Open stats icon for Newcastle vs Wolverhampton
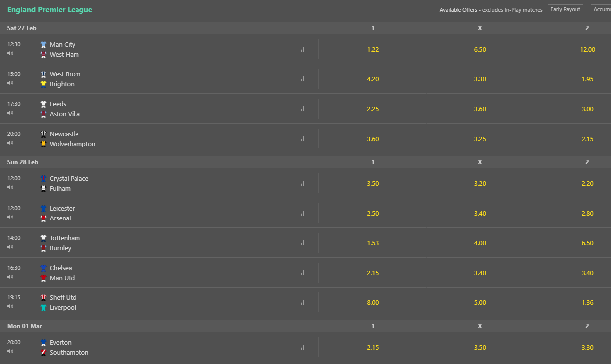Viewport: 611px width, 364px height. (303, 139)
